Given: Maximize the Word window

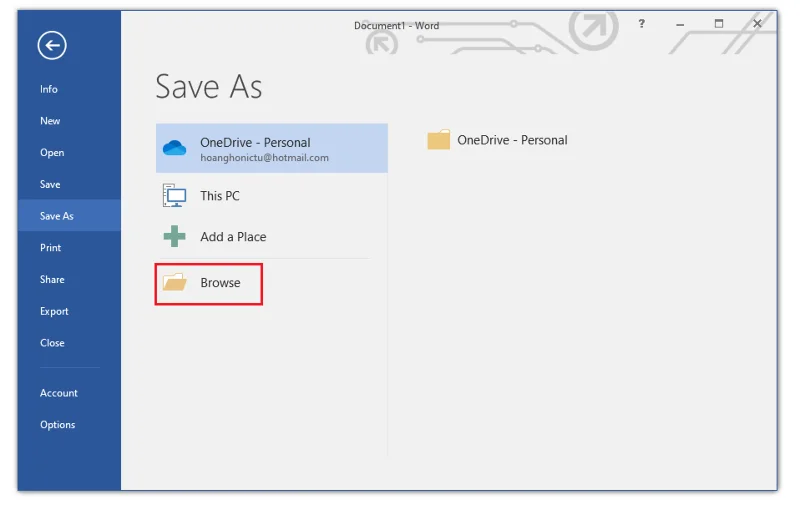Looking at the screenshot, I should coord(719,23).
